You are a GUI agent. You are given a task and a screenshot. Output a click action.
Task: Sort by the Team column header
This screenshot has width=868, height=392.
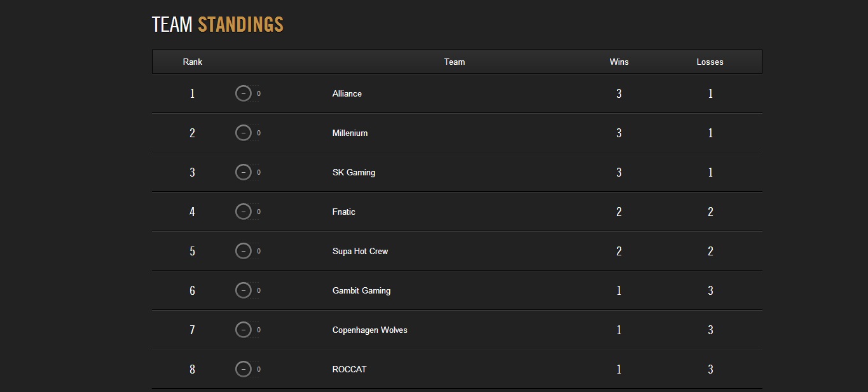[455, 62]
